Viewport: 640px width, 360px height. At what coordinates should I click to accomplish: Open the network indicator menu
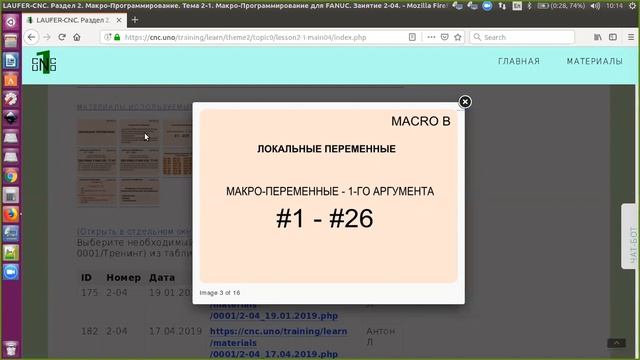(x=502, y=5)
